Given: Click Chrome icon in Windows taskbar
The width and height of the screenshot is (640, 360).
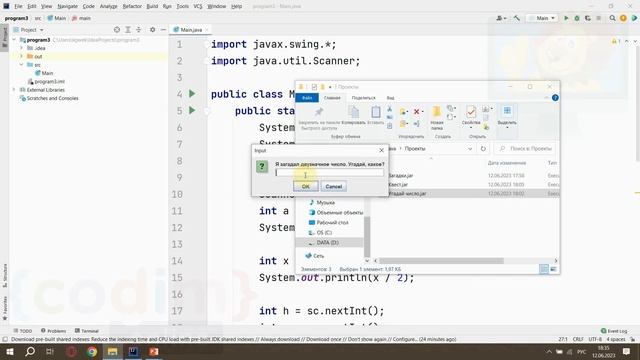Looking at the screenshot, I should tap(92, 351).
